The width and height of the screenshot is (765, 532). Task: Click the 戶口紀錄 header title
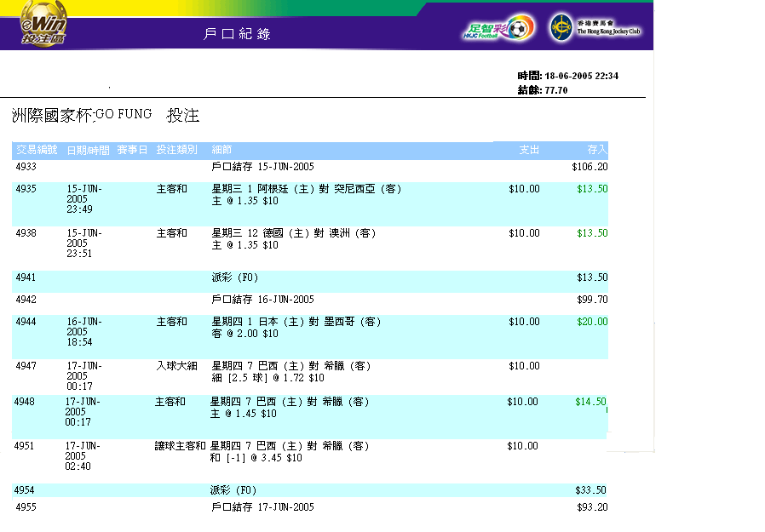(x=237, y=34)
